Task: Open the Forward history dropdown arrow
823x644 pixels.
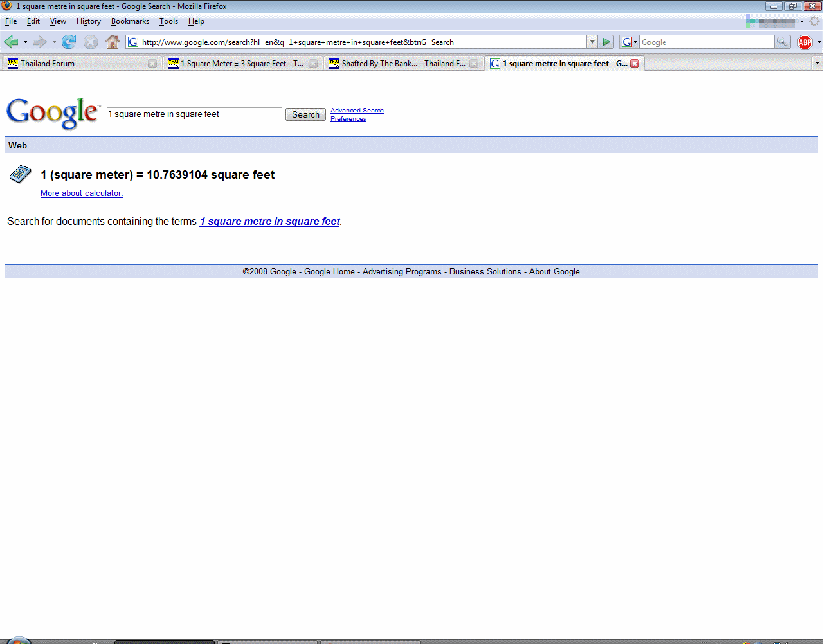Action: pos(54,42)
